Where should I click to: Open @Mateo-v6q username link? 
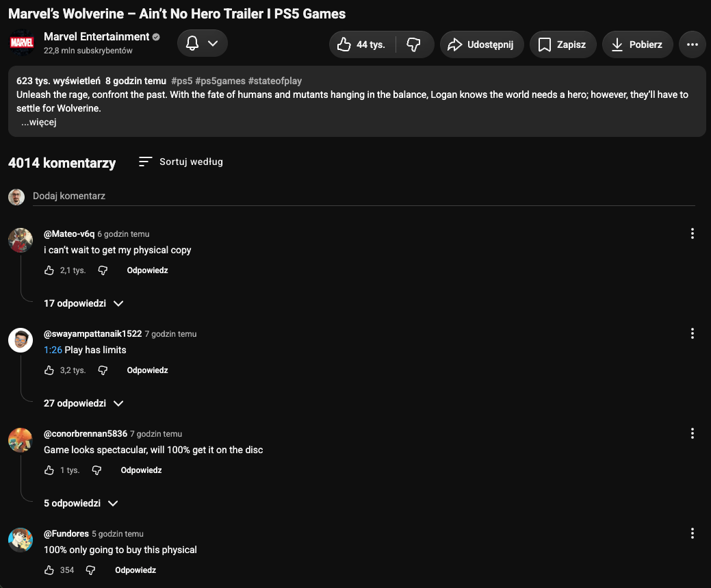pos(69,233)
